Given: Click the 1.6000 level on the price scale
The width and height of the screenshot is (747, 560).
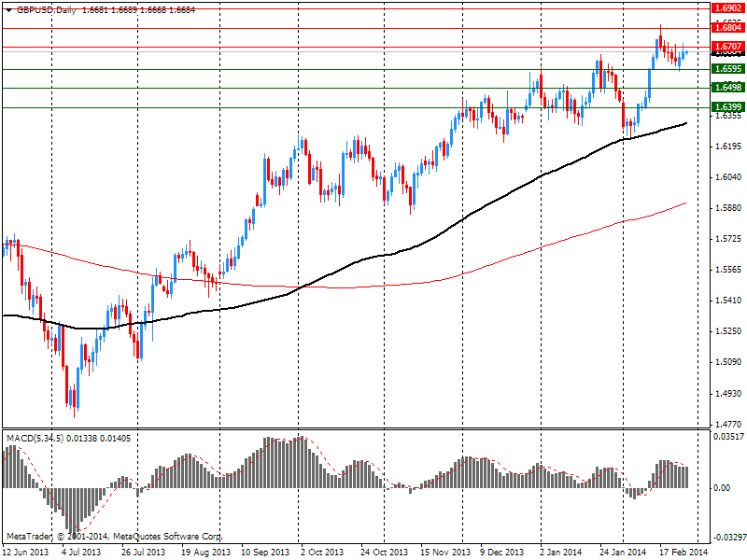Looking at the screenshot, I should point(726,177).
